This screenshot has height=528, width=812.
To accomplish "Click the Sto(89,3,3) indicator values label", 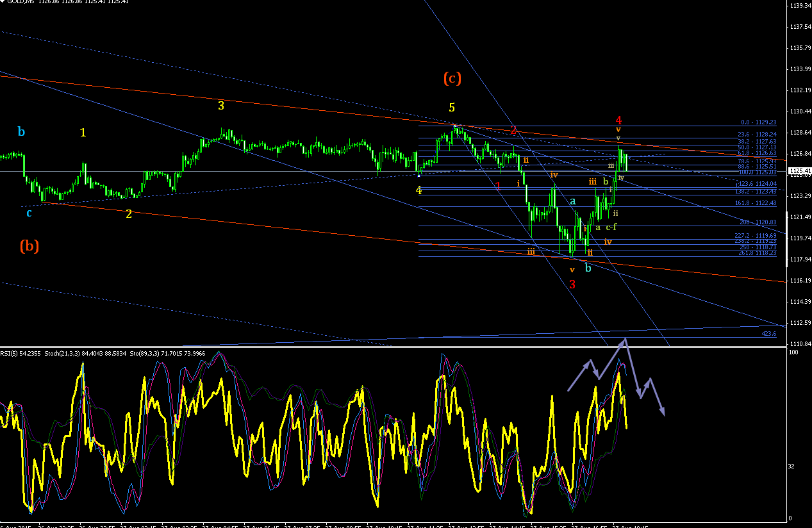I will click(167, 353).
